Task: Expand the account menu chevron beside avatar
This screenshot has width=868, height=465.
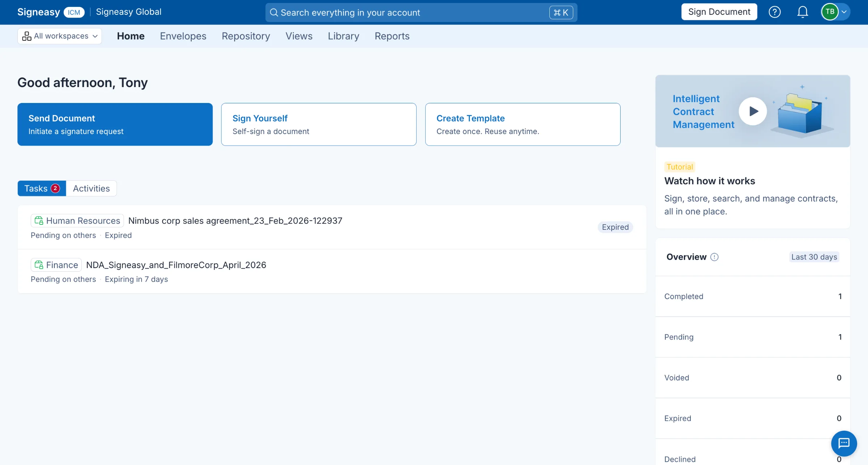Action: click(844, 12)
